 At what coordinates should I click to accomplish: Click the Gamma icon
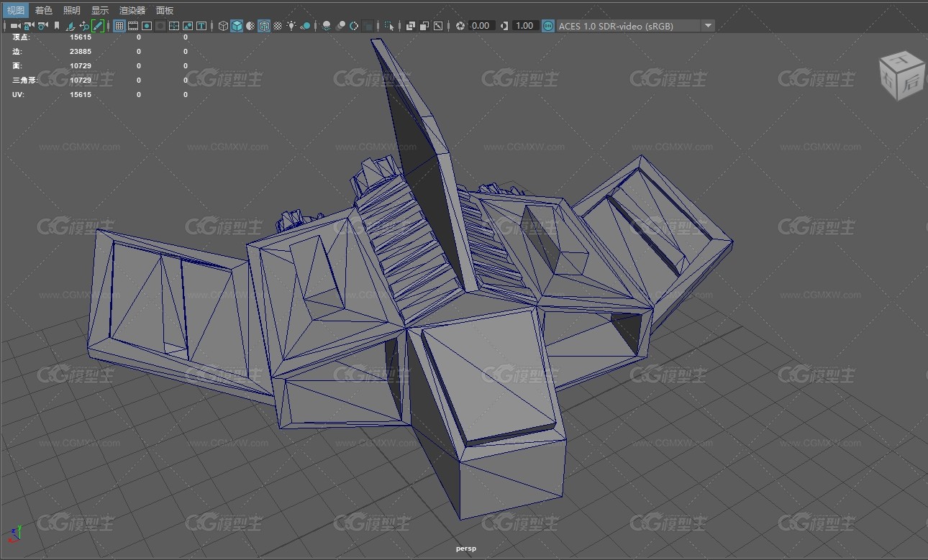(504, 26)
